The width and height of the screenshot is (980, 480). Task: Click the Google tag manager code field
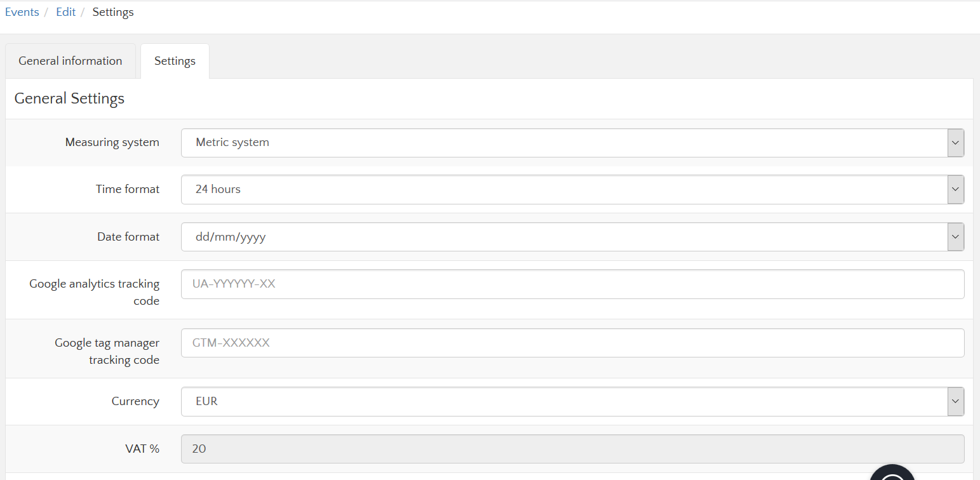(x=572, y=343)
